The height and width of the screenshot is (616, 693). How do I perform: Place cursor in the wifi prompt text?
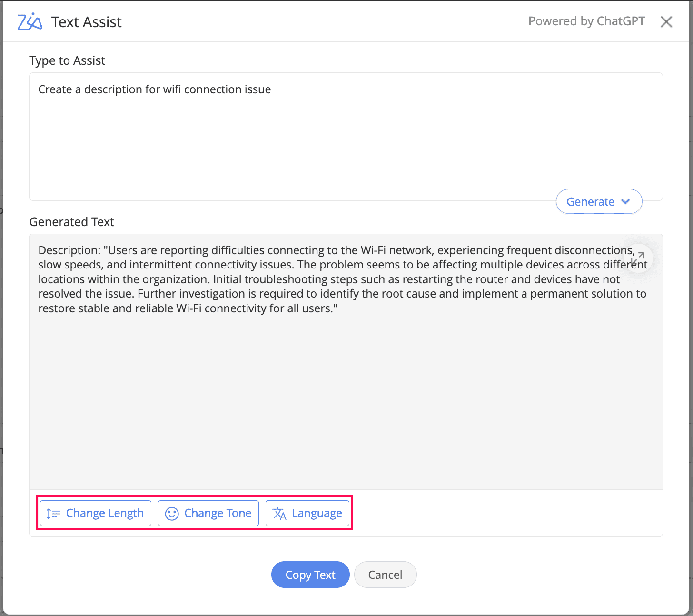tap(155, 89)
